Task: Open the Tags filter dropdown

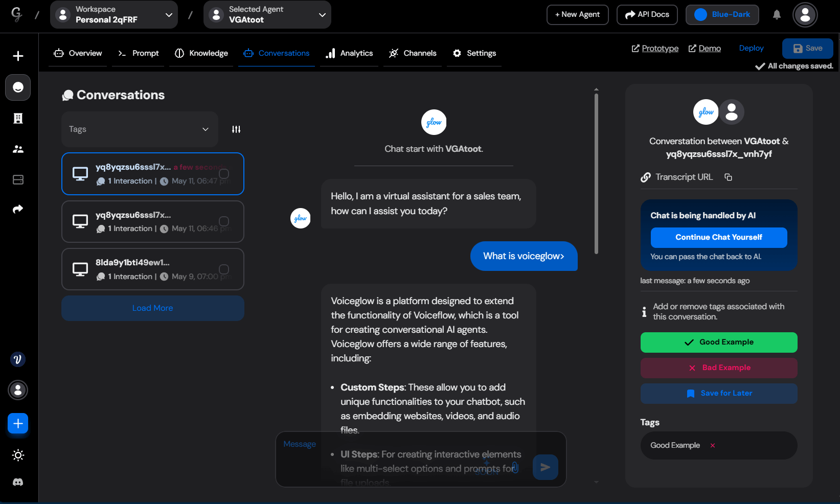Action: tap(140, 129)
